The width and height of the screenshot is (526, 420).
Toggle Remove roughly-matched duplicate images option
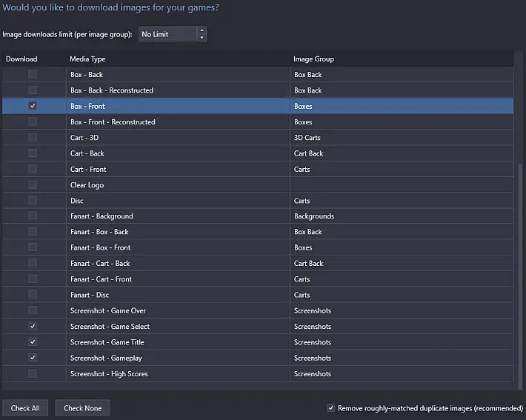(330, 408)
